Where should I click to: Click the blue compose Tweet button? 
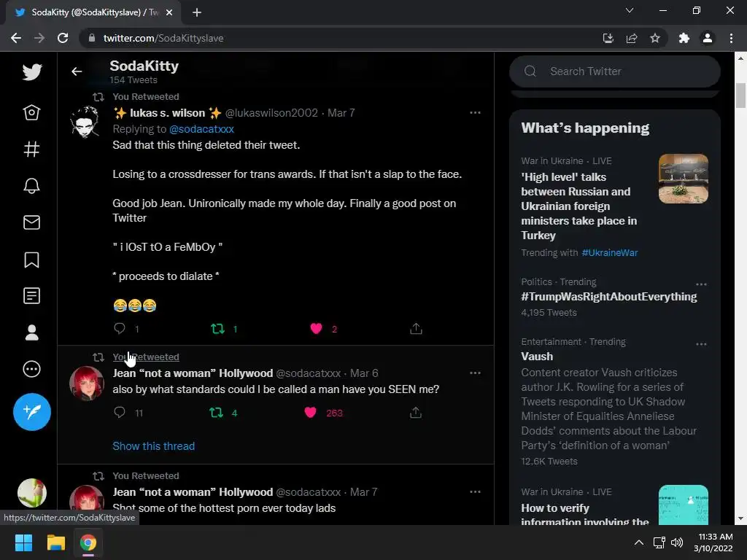[32, 412]
